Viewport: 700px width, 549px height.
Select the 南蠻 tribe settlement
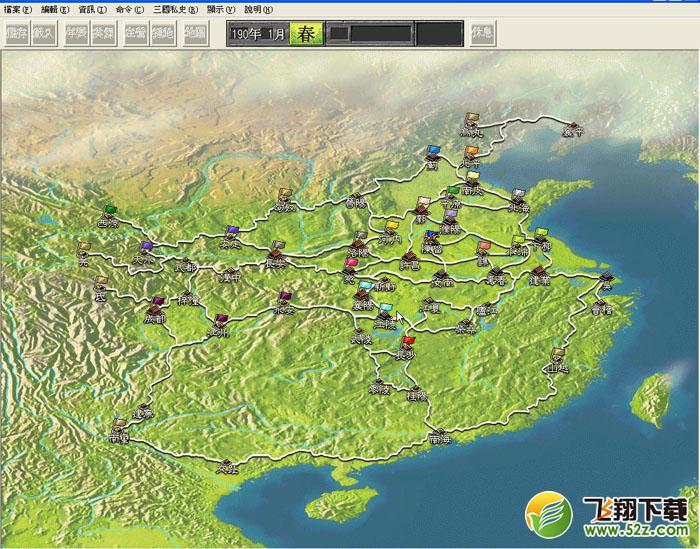119,430
